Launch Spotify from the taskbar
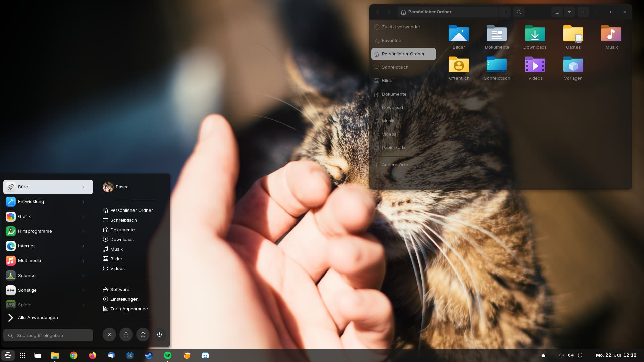Viewport: 644px width, 362px height. [168, 355]
